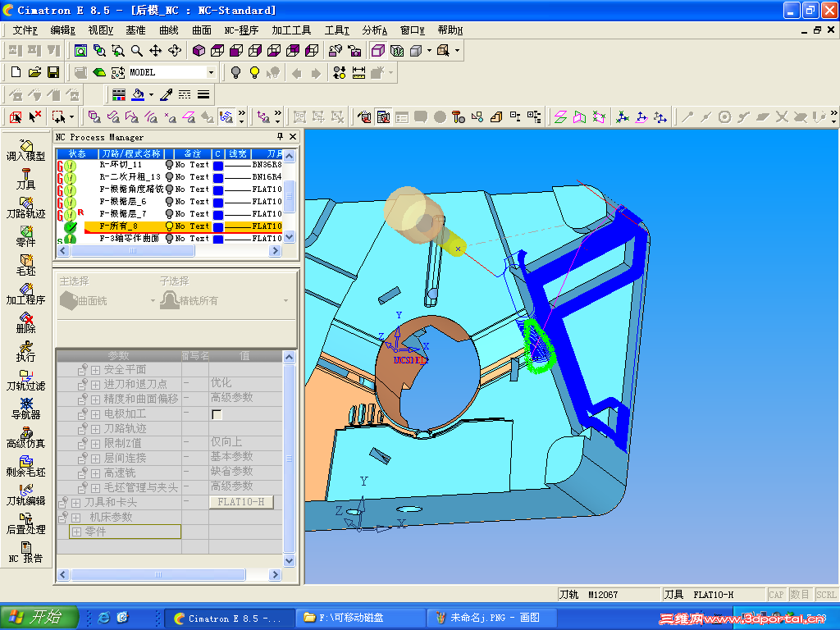Save file with floppy disk icon
This screenshot has width=840, height=630.
(x=53, y=72)
